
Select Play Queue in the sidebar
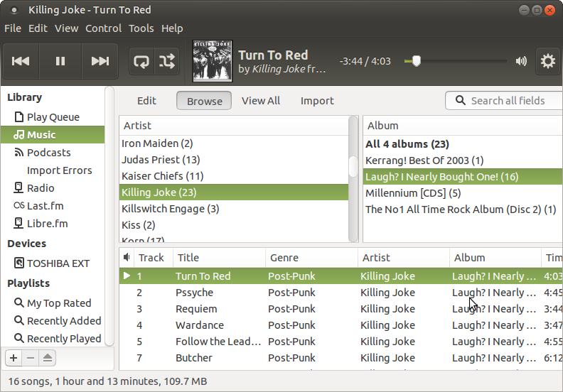pos(53,117)
